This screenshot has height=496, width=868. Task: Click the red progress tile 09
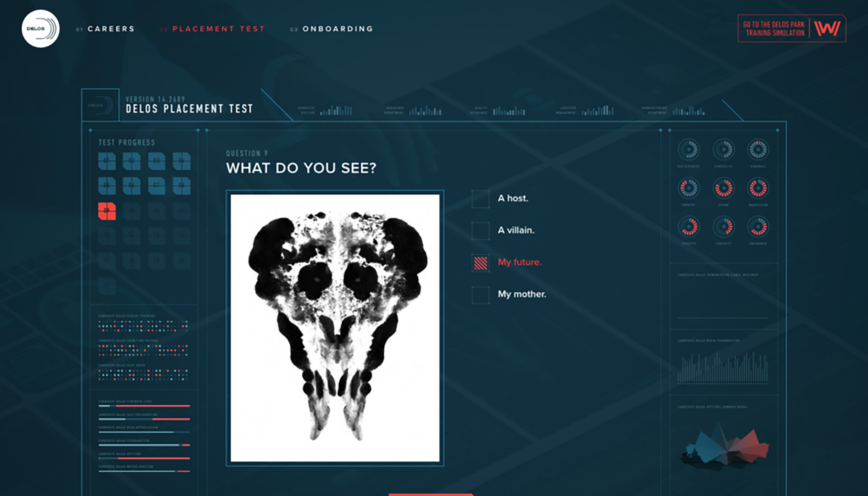tap(107, 211)
